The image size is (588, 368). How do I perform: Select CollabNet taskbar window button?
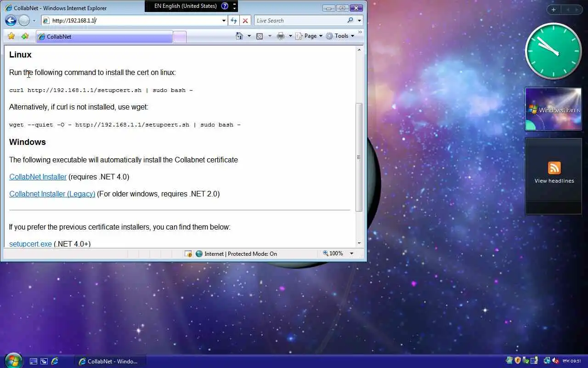[110, 361]
